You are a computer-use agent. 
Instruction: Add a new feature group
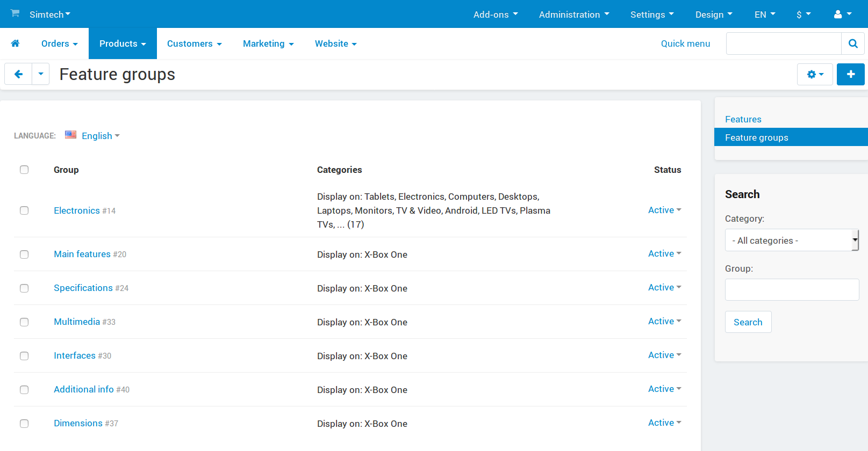click(x=851, y=74)
